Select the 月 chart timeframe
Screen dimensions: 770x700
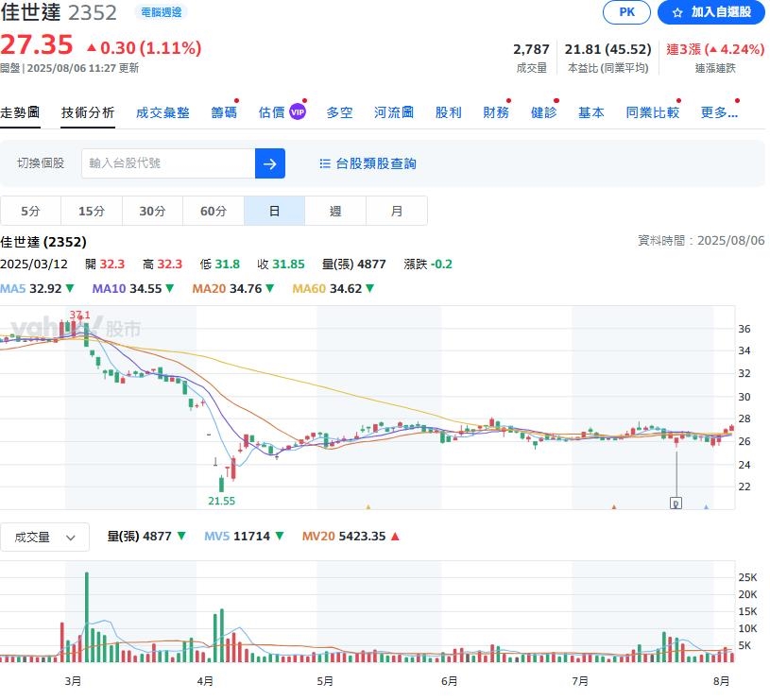tap(397, 211)
